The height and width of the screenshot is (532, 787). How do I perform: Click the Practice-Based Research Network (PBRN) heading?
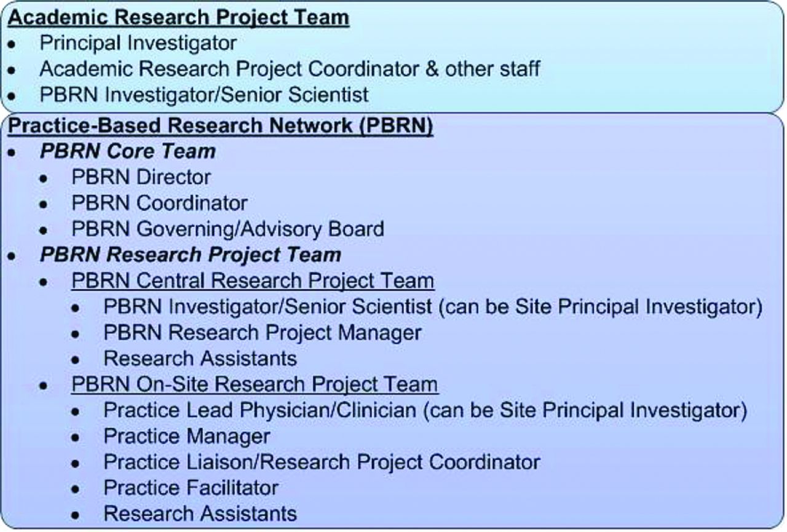coord(220,125)
